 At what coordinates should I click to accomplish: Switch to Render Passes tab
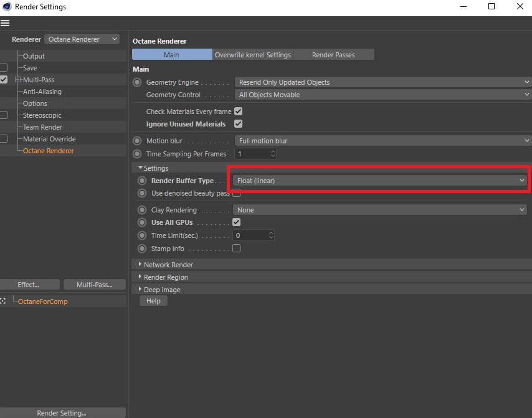(x=334, y=55)
